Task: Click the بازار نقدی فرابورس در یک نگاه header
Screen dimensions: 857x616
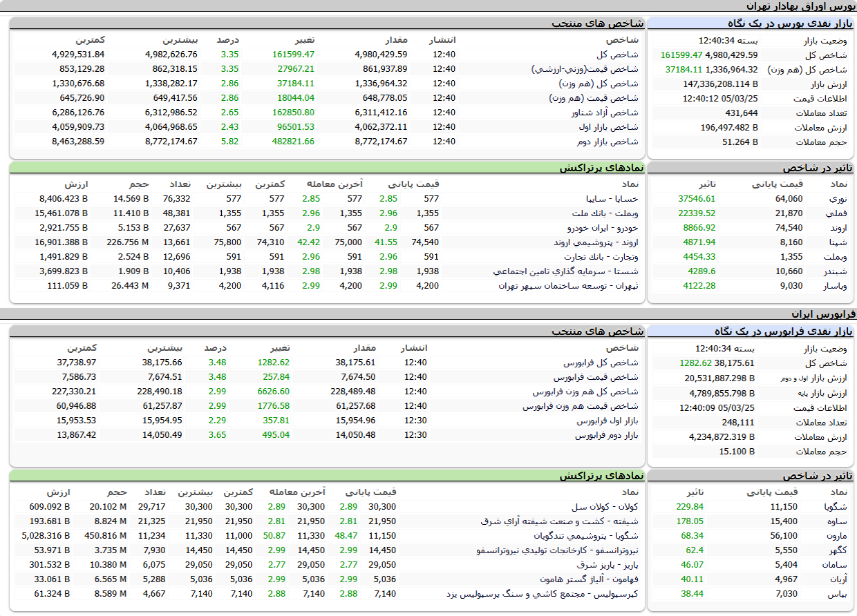Action: point(783,331)
